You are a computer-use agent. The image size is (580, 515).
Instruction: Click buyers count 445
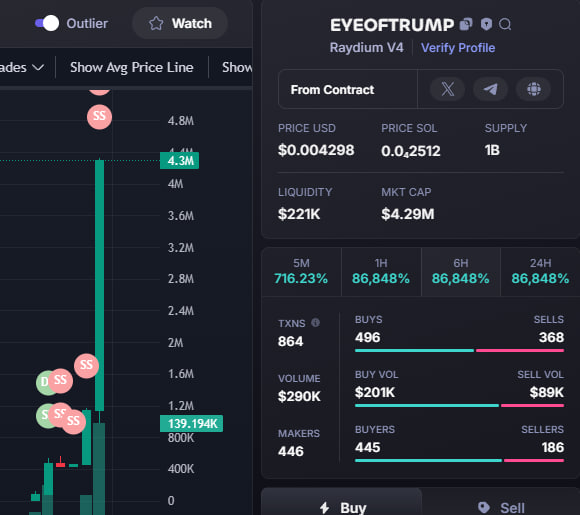click(x=367, y=447)
